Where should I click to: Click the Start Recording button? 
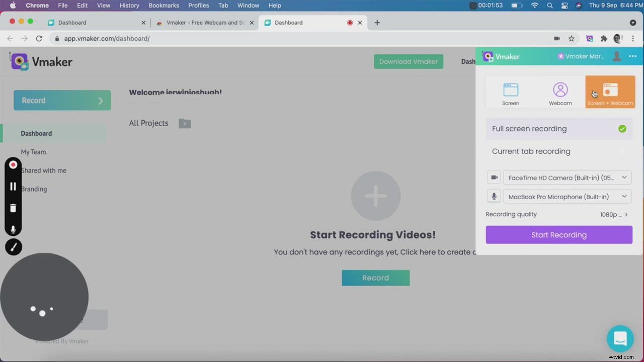[x=558, y=234]
